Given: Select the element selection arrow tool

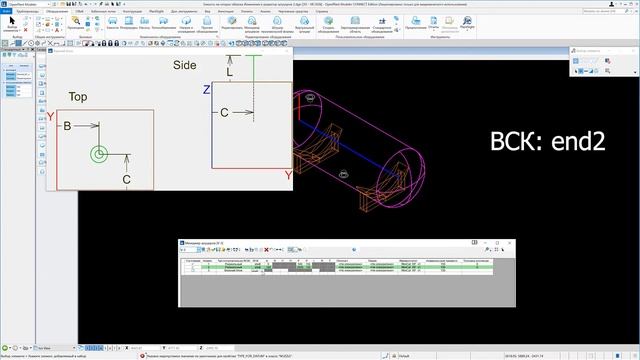Looking at the screenshot, I should [12, 23].
